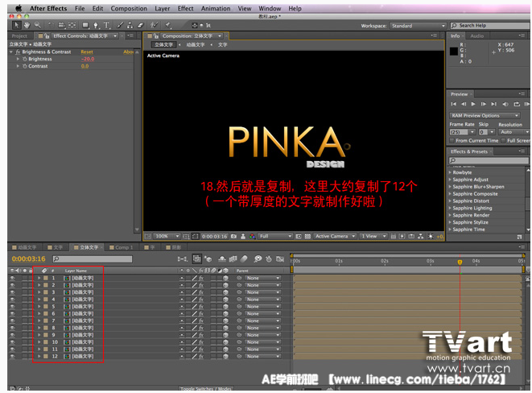Select the Selection arrow tool

coord(16,25)
